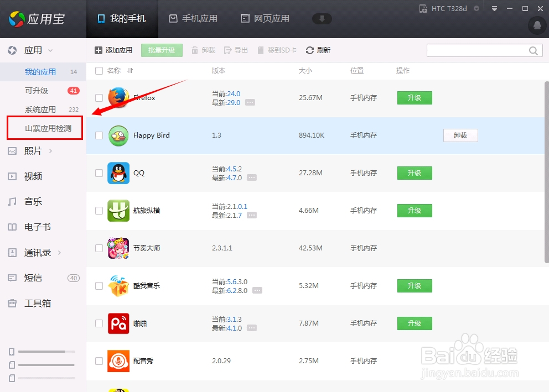Expand the 通讯录 section arrow
Image resolution: width=549 pixels, height=392 pixels.
click(60, 253)
